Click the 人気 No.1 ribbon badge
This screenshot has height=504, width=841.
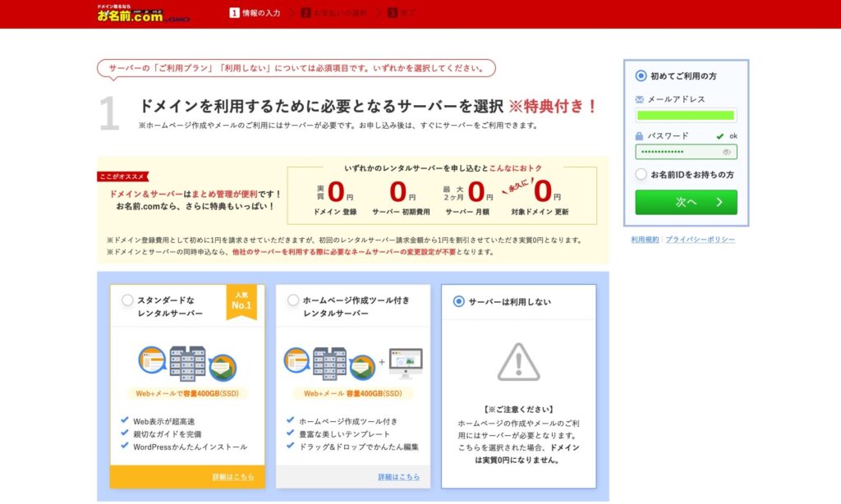[x=241, y=301]
